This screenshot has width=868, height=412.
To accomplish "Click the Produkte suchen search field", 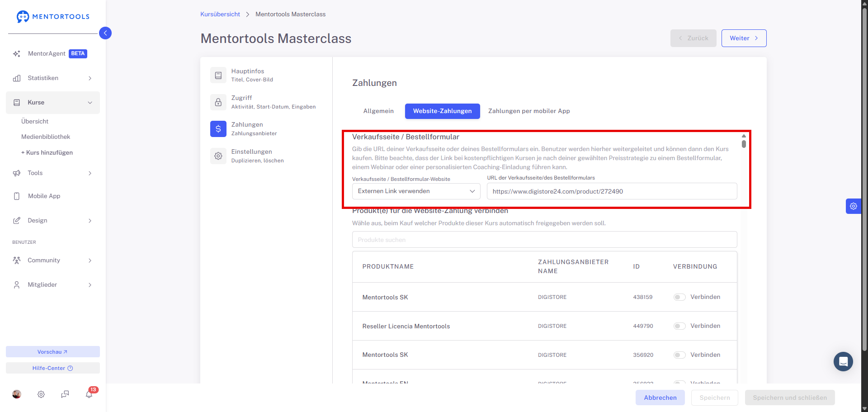I will coord(544,240).
